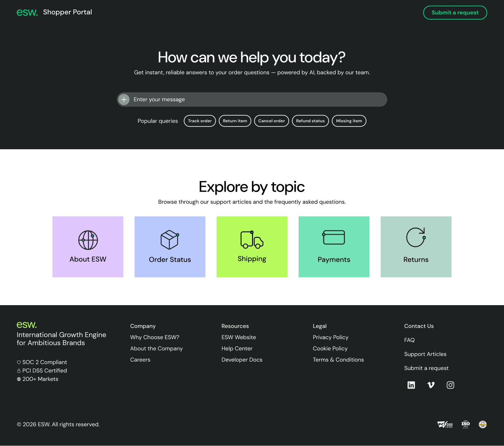
Task: Choose the Missing item popular query
Action: click(349, 121)
